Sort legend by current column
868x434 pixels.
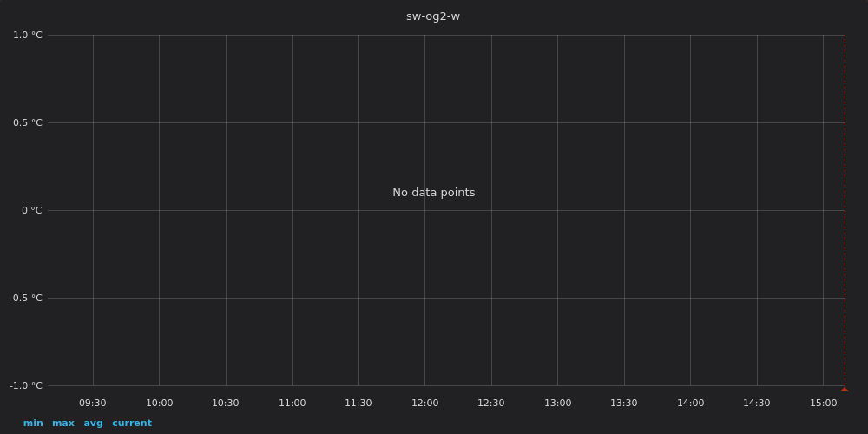pos(132,424)
